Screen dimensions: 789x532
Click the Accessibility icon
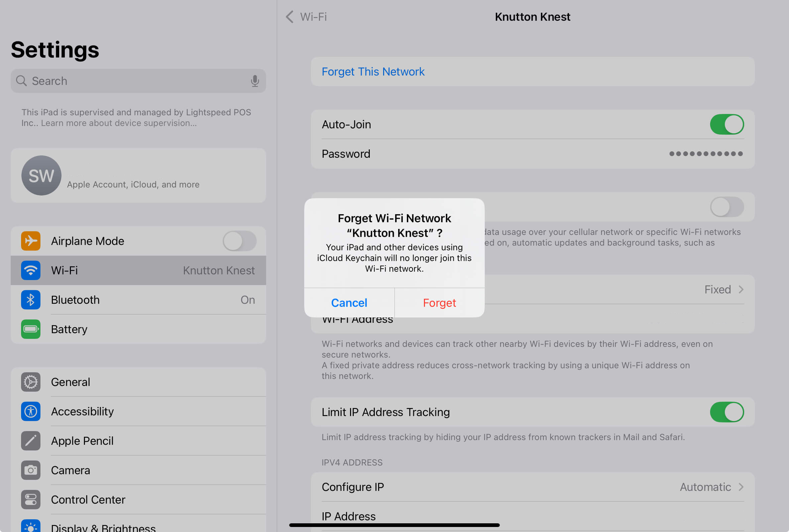[30, 411]
